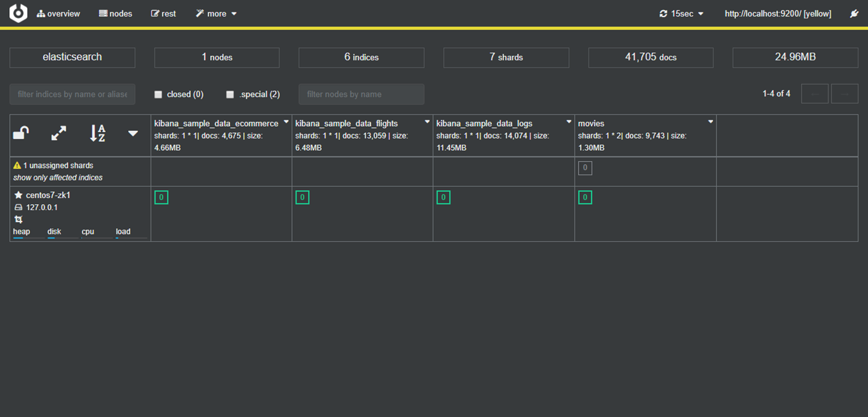868x417 pixels.
Task: Click the expand arrows icon
Action: [58, 133]
